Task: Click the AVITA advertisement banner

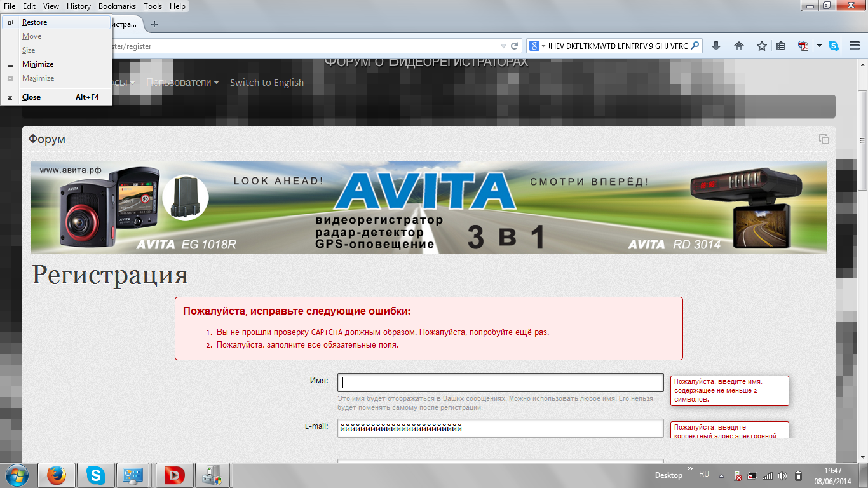Action: point(429,207)
